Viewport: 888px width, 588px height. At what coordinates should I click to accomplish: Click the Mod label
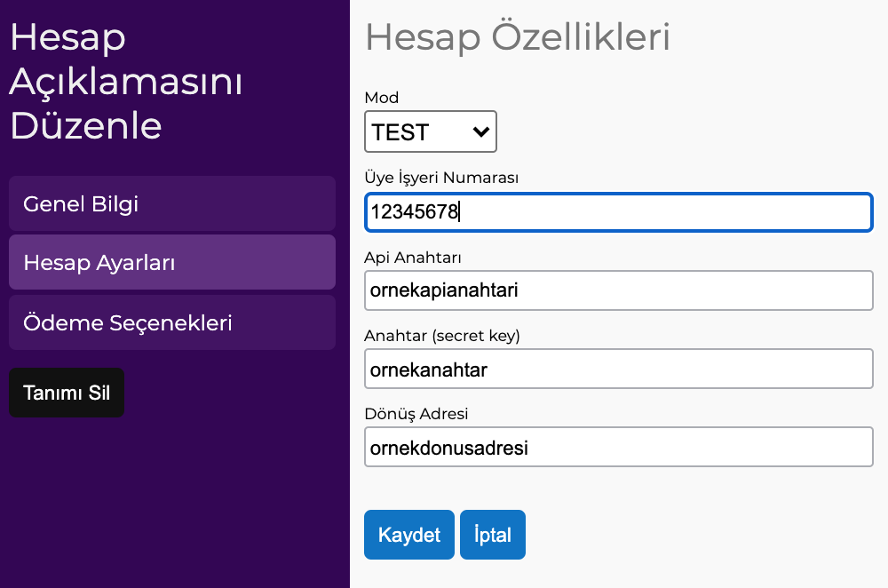tap(382, 98)
